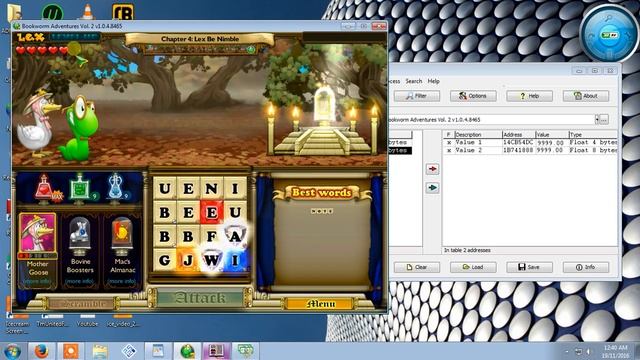Click Lex's health bar beside his name

(x=74, y=37)
